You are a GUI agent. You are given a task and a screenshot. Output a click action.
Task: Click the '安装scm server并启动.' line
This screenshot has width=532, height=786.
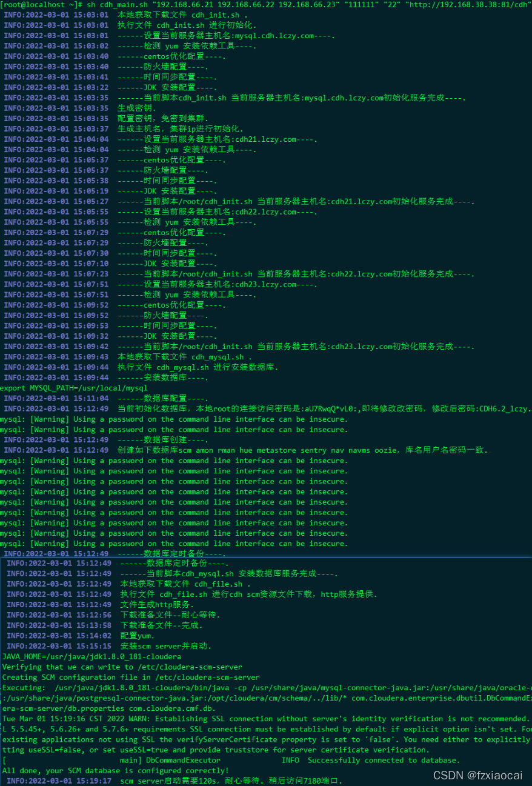point(109,646)
